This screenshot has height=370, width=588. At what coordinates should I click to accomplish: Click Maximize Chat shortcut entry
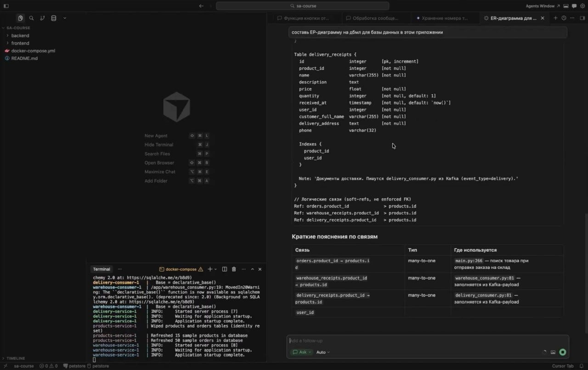pyautogui.click(x=177, y=172)
